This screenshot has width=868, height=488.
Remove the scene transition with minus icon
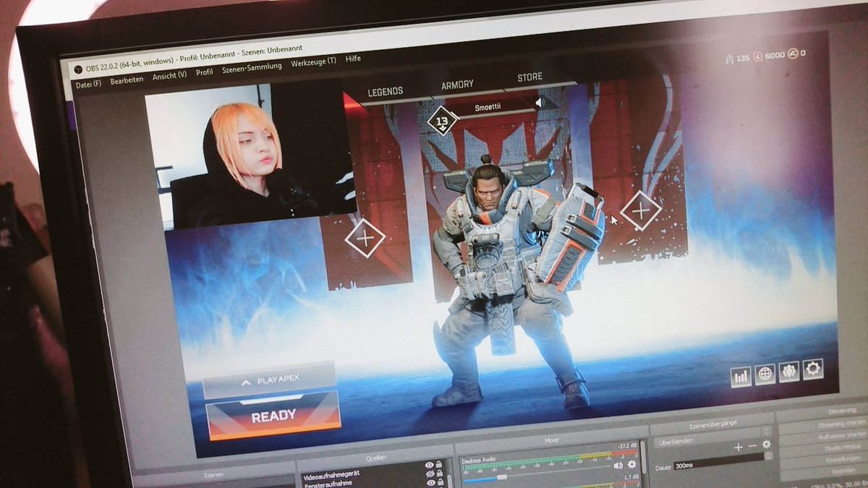coord(752,445)
